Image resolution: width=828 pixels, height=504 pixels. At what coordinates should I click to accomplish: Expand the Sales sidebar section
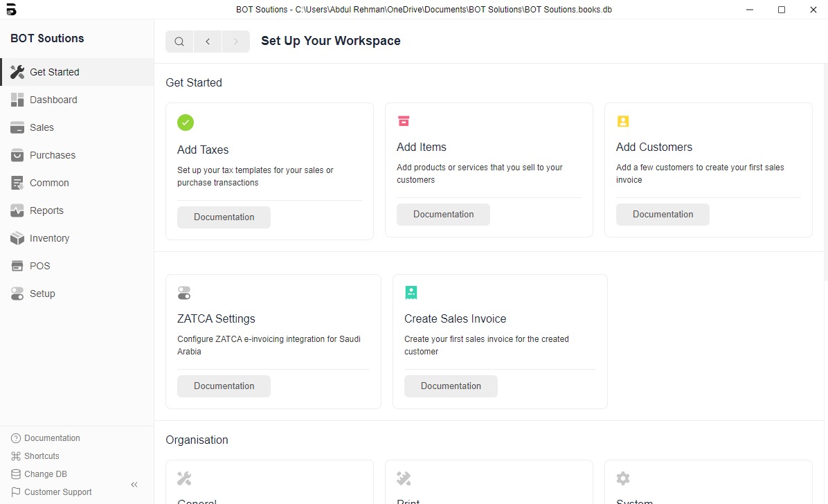coord(42,127)
